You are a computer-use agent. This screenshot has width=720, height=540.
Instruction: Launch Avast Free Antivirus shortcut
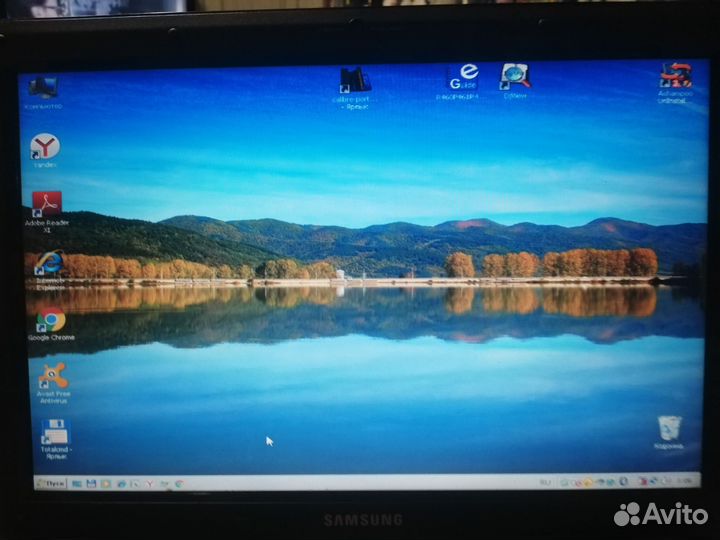tap(53, 383)
